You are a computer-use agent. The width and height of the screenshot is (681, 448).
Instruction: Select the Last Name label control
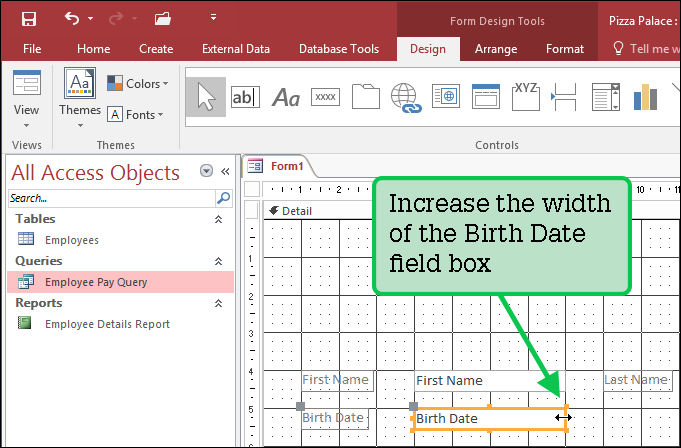pyautogui.click(x=638, y=381)
